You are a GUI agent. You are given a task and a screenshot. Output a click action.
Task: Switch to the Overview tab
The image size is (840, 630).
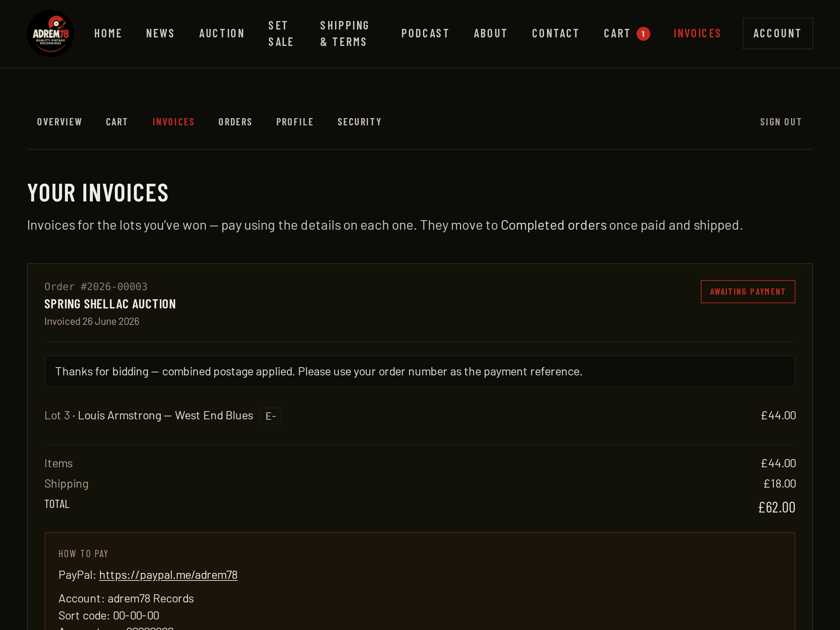[59, 122]
